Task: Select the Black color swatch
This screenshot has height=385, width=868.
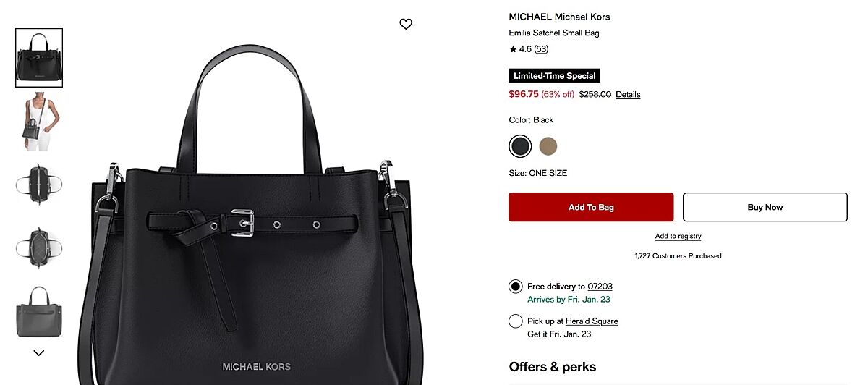Action: click(x=520, y=146)
